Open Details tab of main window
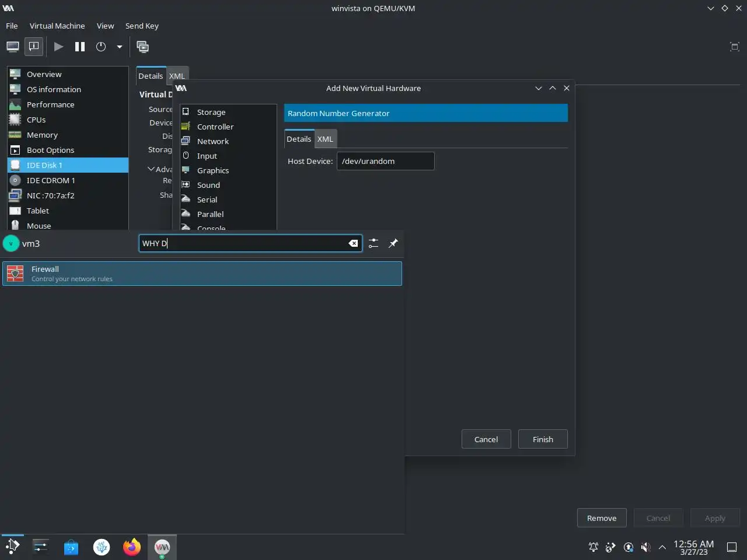 [x=151, y=76]
